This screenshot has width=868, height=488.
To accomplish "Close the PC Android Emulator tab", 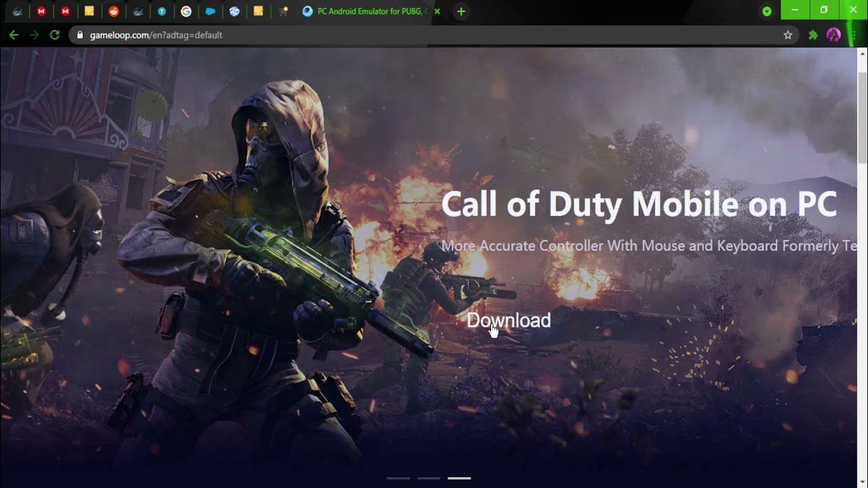I will 437,12.
